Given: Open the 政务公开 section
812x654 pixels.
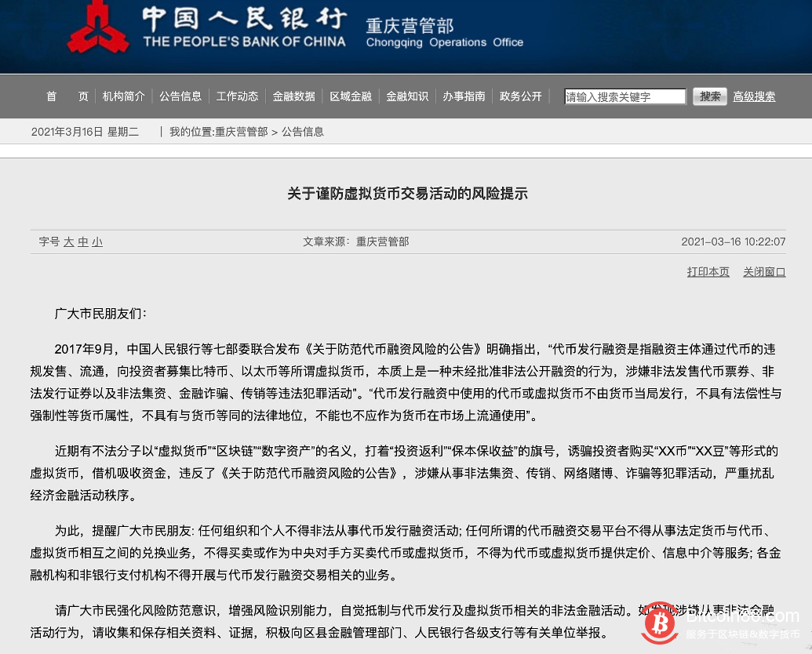Looking at the screenshot, I should pos(520,96).
